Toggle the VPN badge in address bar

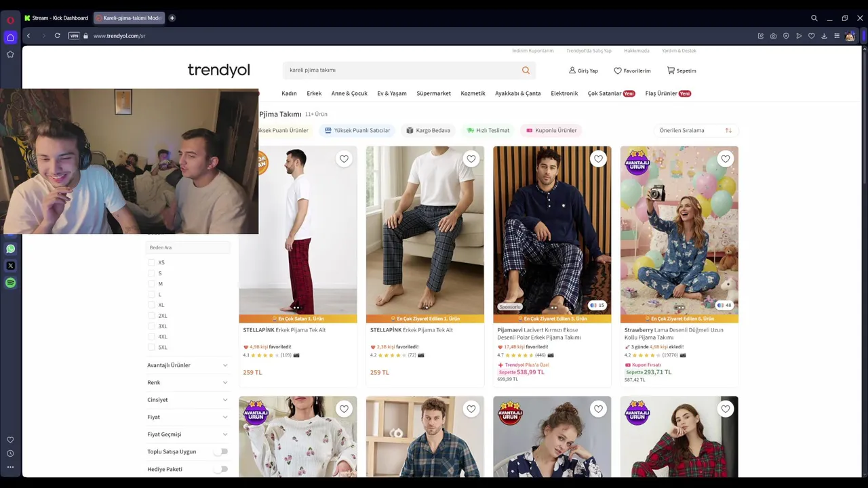click(x=74, y=36)
